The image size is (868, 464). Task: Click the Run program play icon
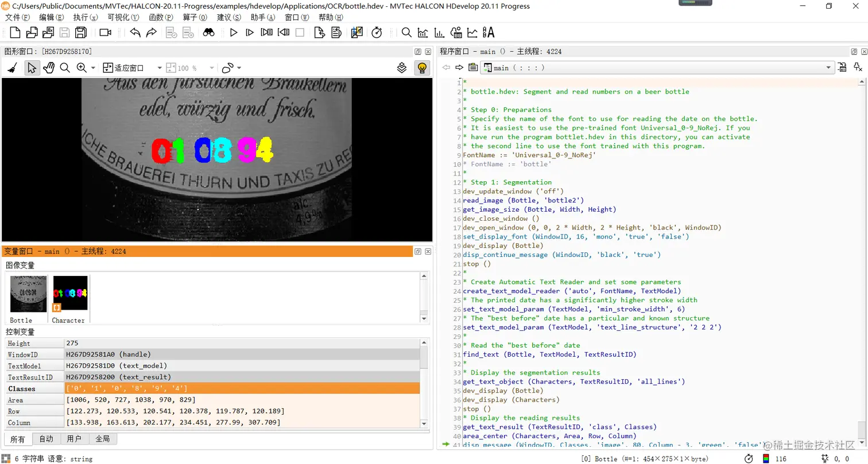(x=234, y=33)
